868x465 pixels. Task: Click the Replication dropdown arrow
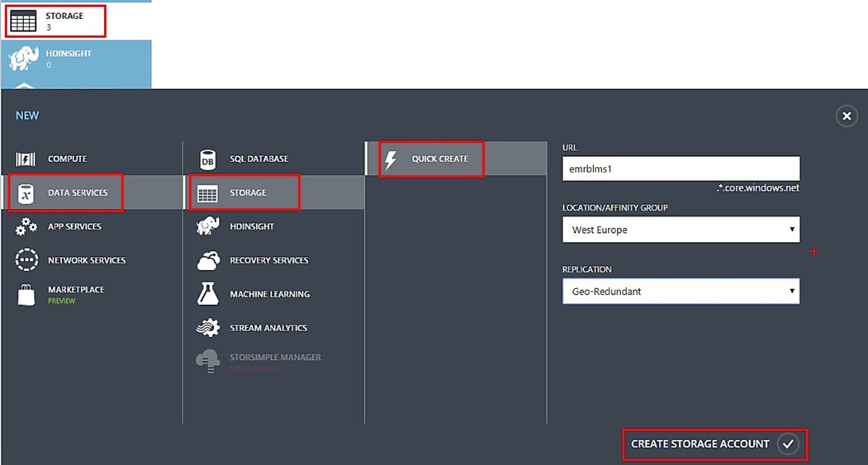792,291
